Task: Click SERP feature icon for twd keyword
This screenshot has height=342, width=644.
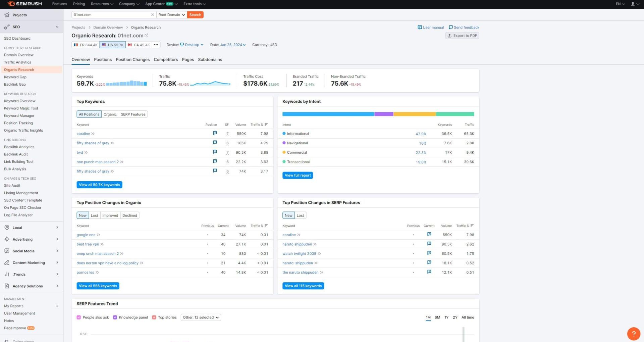Action: [x=215, y=152]
